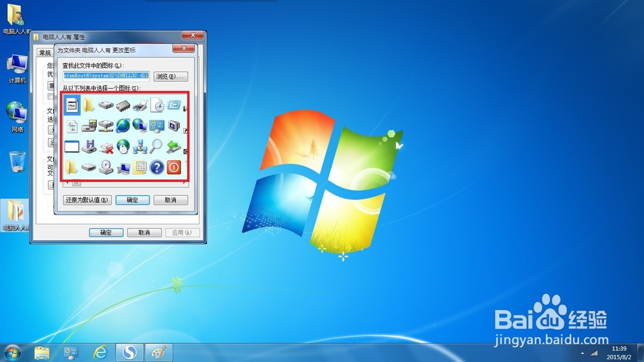Choose the highlighted default document icon
The height and width of the screenshot is (362, 644).
click(72, 105)
